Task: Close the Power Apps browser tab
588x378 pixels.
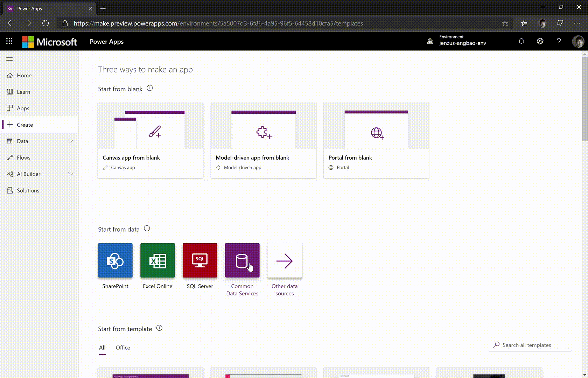Action: click(x=90, y=9)
